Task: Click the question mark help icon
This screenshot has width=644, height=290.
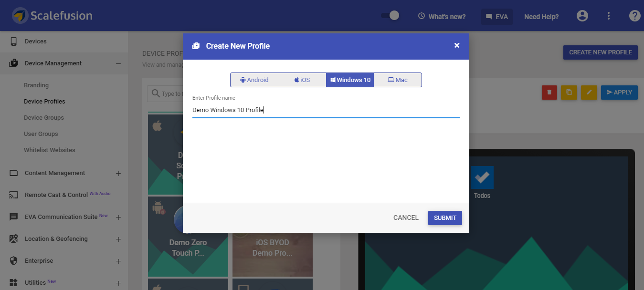Action: [634, 16]
